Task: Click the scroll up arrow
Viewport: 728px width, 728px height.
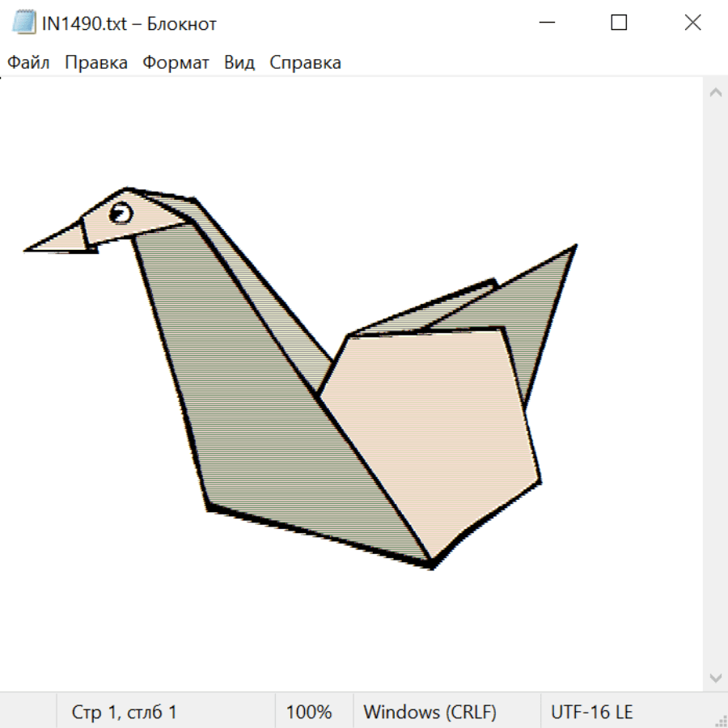Action: pos(715,93)
